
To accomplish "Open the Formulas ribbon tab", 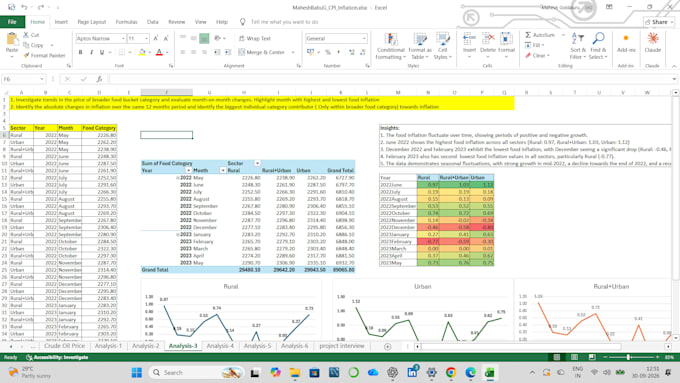I will pyautogui.click(x=126, y=22).
